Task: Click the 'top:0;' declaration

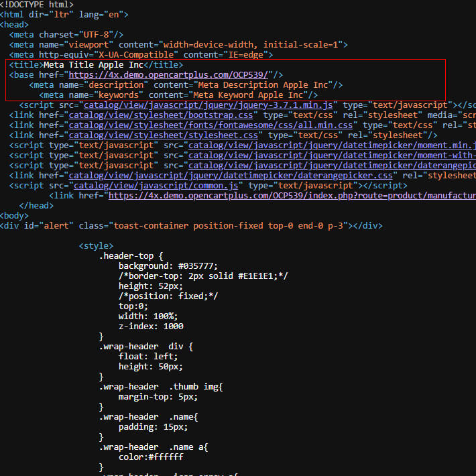Action: 133,306
